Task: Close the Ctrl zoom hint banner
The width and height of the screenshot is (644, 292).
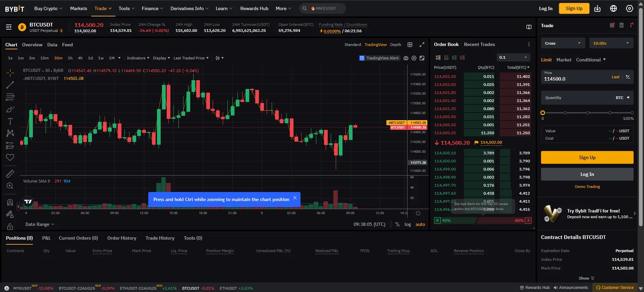Action: [295, 198]
